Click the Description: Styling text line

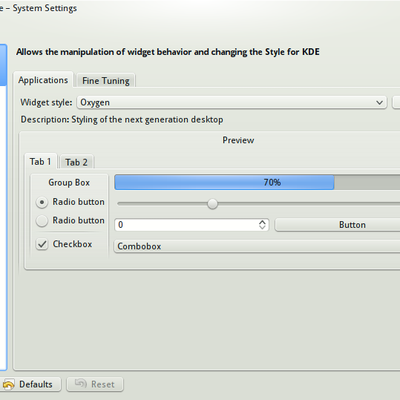[122, 120]
